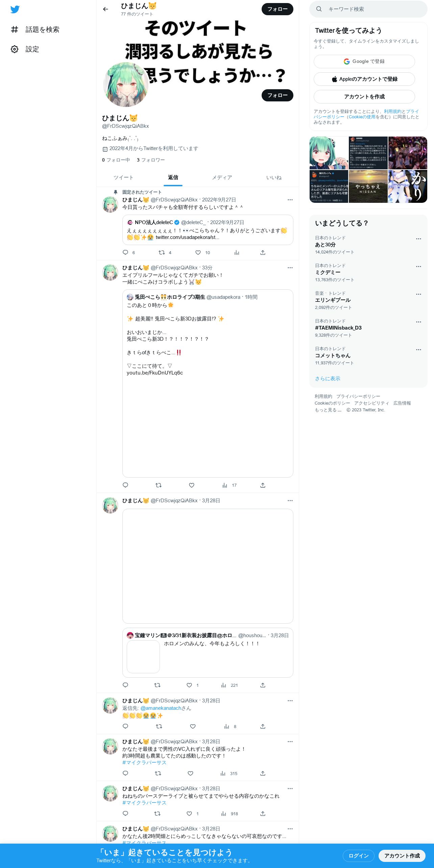
Task: Click the ログイン button in banner
Action: 358,855
